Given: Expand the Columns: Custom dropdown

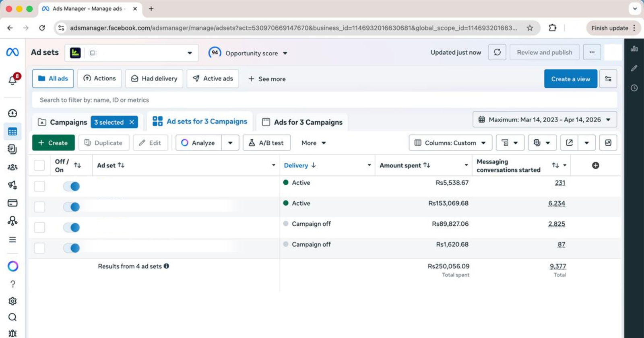Looking at the screenshot, I should (450, 143).
